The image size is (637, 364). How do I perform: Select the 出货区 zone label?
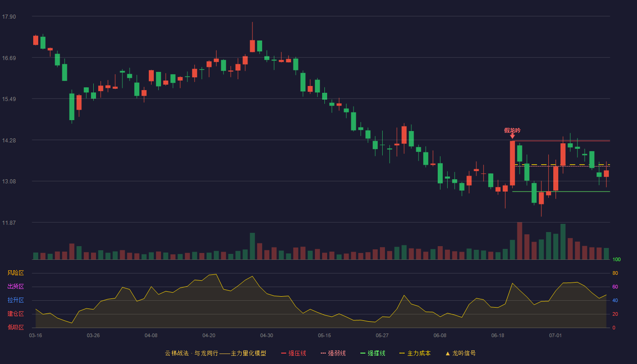click(15, 287)
